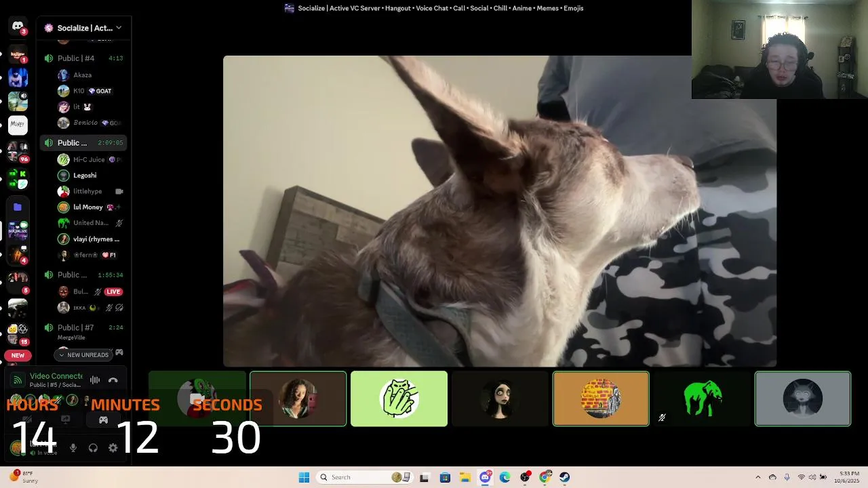Image resolution: width=868 pixels, height=488 pixels.
Task: Open Microsoft Store from the taskbar
Action: click(x=445, y=477)
